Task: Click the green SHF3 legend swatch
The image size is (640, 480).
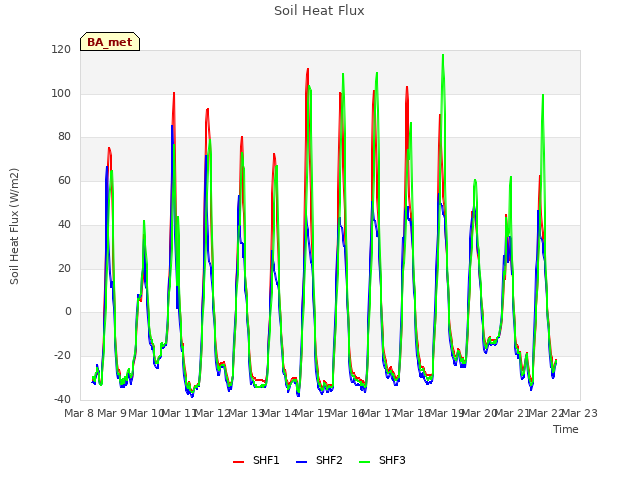Action: pos(364,462)
